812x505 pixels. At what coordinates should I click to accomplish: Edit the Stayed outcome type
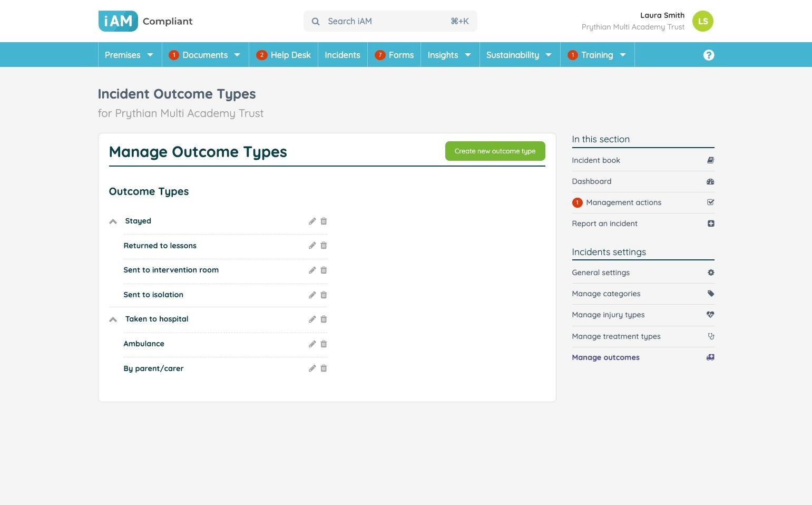point(312,221)
